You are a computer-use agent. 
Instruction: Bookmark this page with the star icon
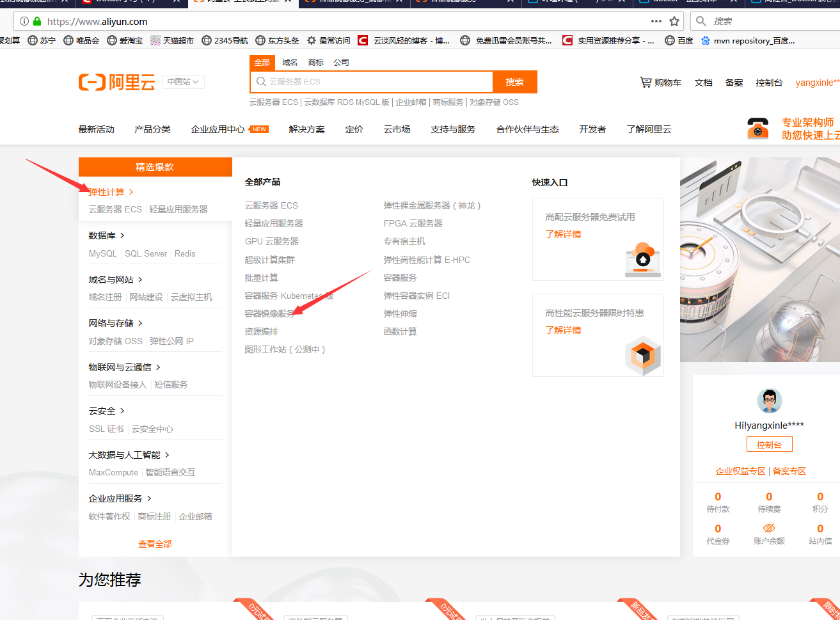674,21
